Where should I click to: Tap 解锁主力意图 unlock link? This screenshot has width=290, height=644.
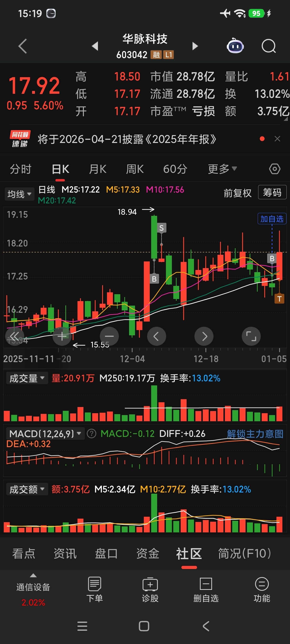click(255, 434)
